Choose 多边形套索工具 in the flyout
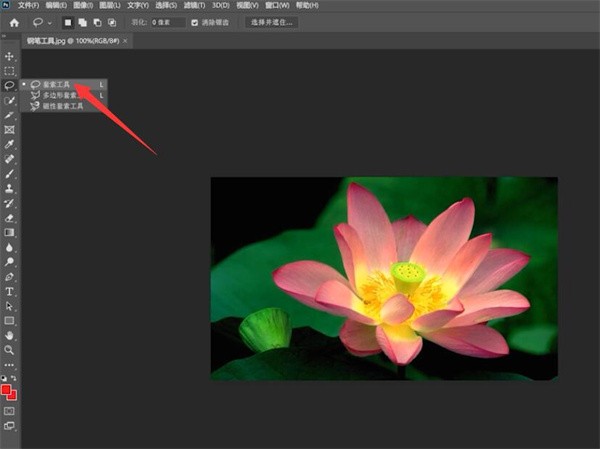This screenshot has width=600, height=449. coord(64,95)
